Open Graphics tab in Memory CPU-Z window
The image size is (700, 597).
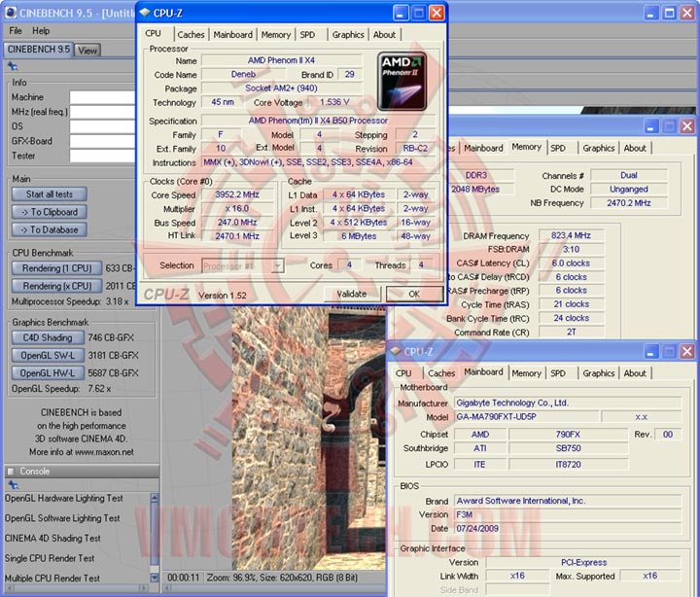[599, 148]
